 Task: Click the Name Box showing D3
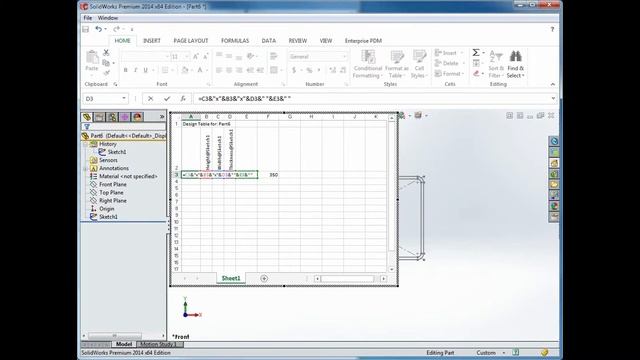coord(106,98)
